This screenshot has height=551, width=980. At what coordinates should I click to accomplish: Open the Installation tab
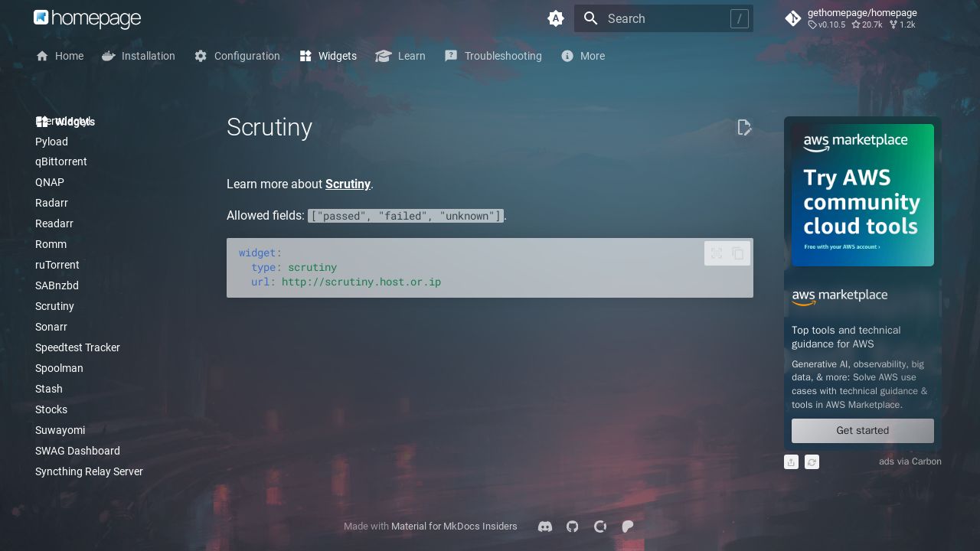139,56
